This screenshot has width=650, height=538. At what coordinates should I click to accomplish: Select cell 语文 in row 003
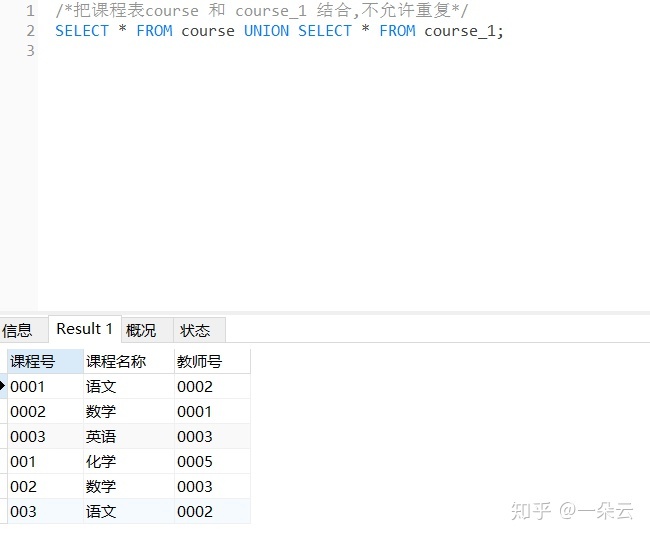pos(129,511)
